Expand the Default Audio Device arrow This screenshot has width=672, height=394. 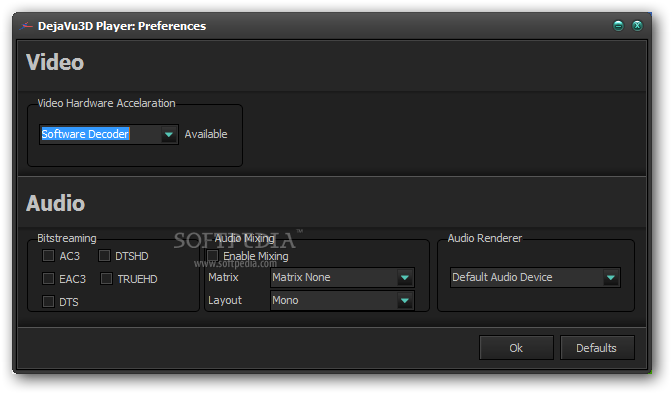click(x=611, y=278)
